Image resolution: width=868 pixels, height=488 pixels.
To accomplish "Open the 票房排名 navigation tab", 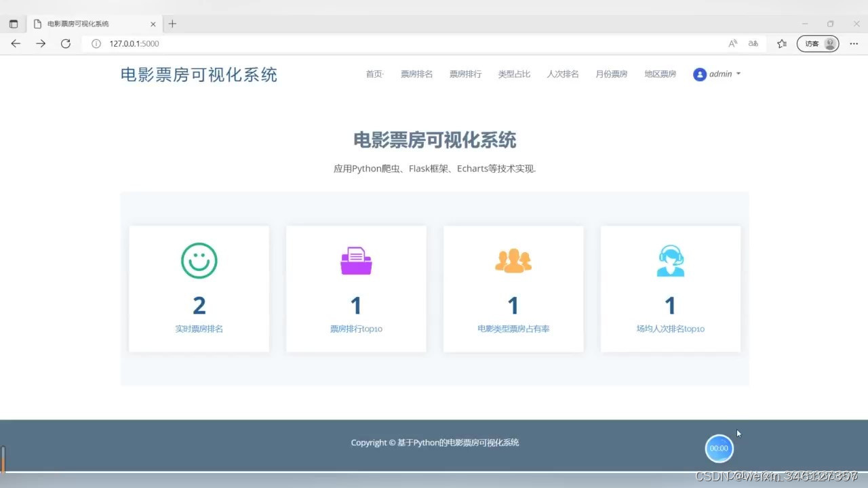I will (x=416, y=75).
